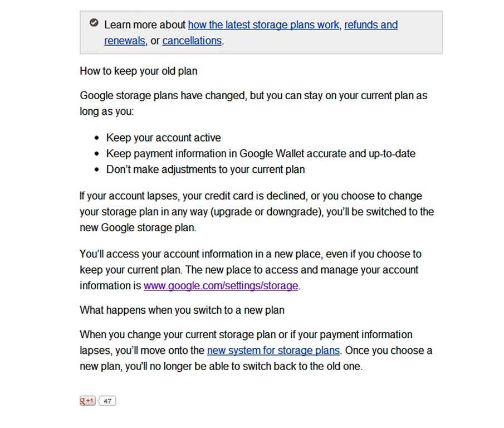This screenshot has height=428, width=504.
Task: Click the Google +1 button
Action: [87, 401]
